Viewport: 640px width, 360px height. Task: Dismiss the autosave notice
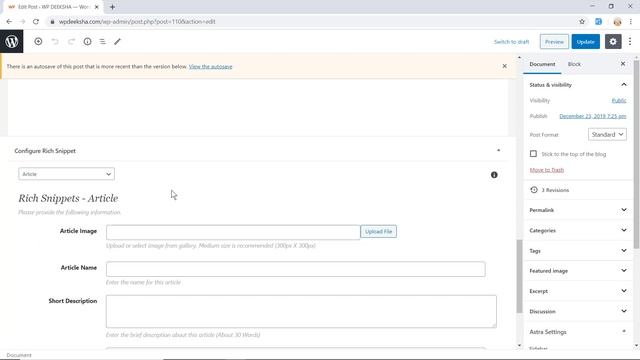tap(504, 66)
